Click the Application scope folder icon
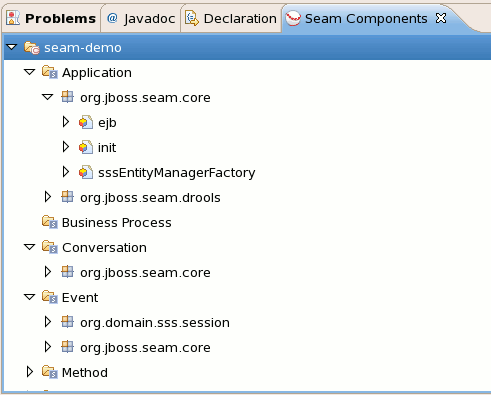The height and width of the screenshot is (395, 491). [50, 72]
